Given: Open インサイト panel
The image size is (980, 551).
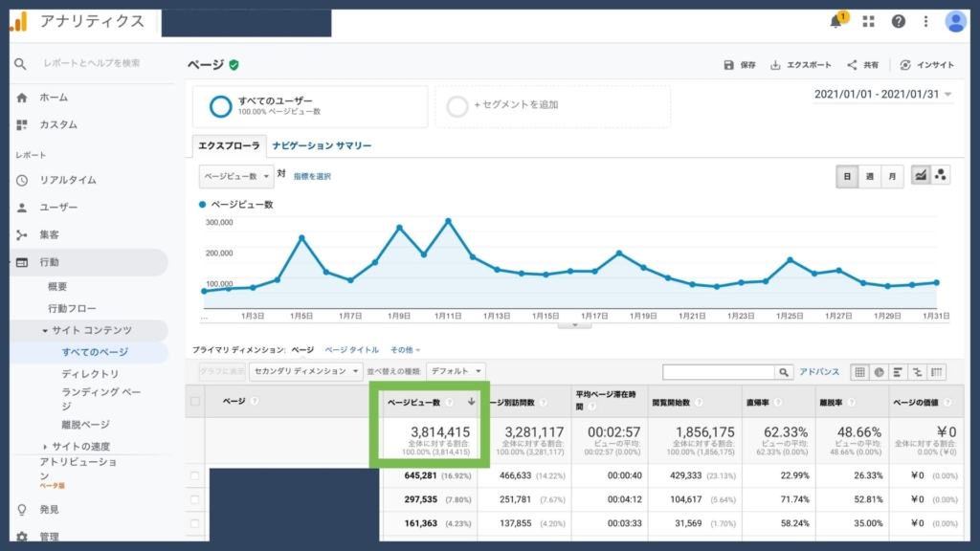Looking at the screenshot, I should point(926,65).
